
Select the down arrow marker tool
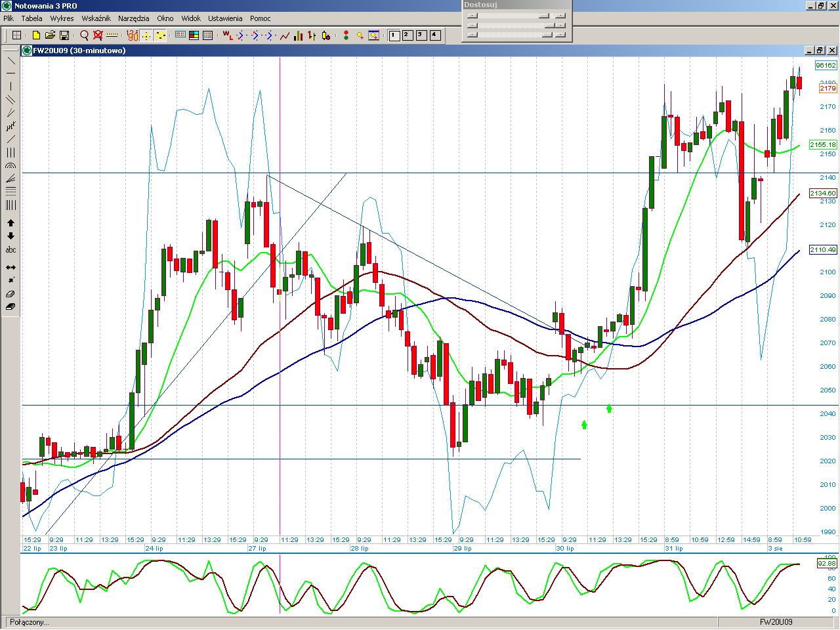click(10, 236)
